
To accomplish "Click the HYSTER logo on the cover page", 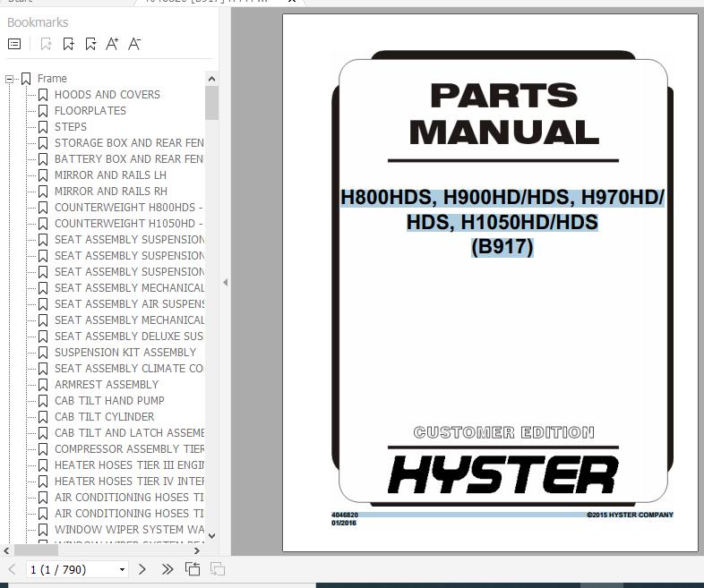I will pyautogui.click(x=503, y=475).
